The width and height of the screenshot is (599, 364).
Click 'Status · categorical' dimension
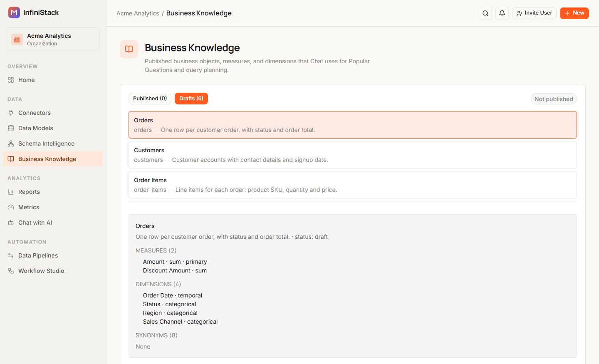click(169, 304)
